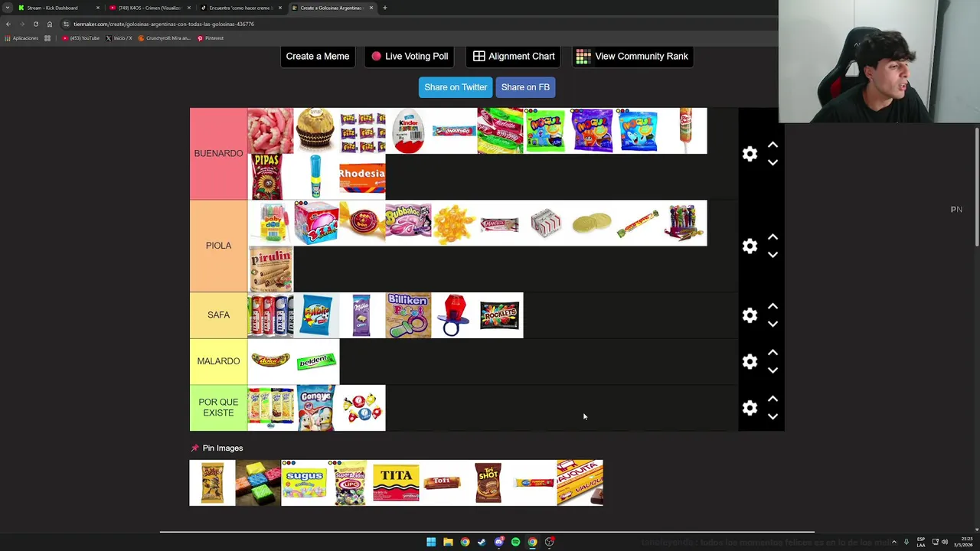The width and height of the screenshot is (980, 551).
Task: Select the Rocklets image in SAFA
Action: pyautogui.click(x=500, y=315)
